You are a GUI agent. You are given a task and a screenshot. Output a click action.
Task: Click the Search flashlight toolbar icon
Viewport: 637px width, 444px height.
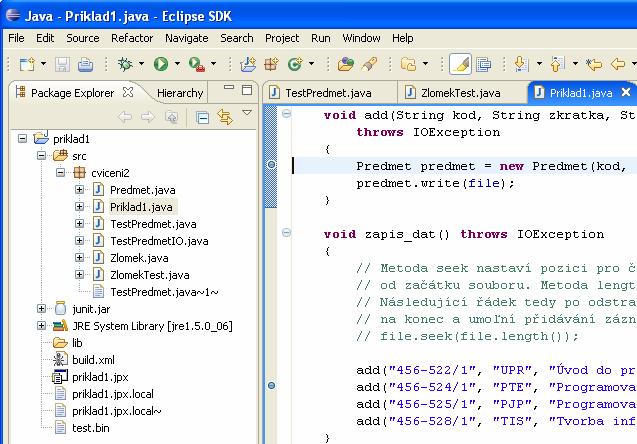[x=369, y=64]
